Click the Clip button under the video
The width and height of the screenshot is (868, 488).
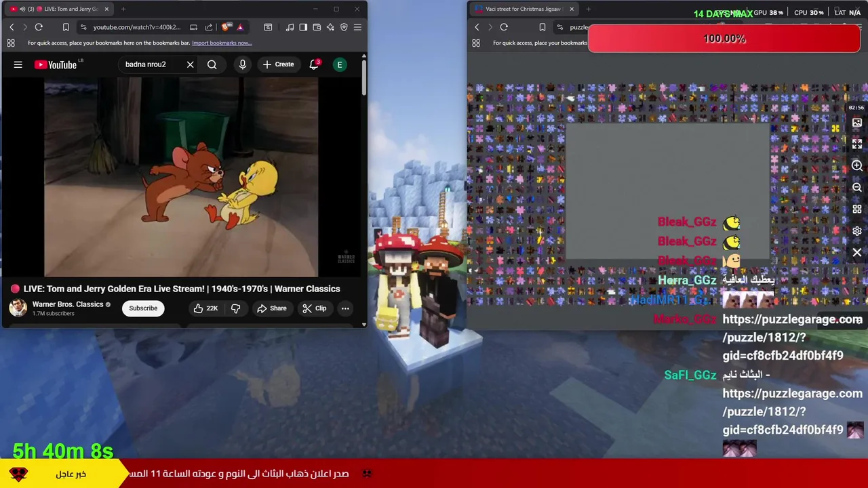pyautogui.click(x=314, y=308)
